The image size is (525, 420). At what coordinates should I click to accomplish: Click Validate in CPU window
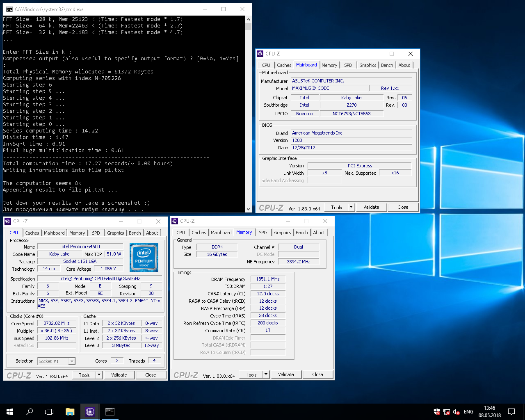coord(119,375)
